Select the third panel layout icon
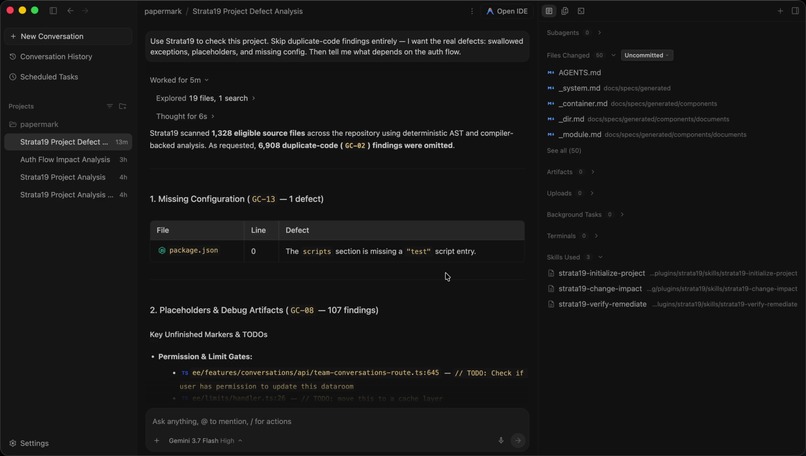The width and height of the screenshot is (806, 456). click(x=581, y=11)
